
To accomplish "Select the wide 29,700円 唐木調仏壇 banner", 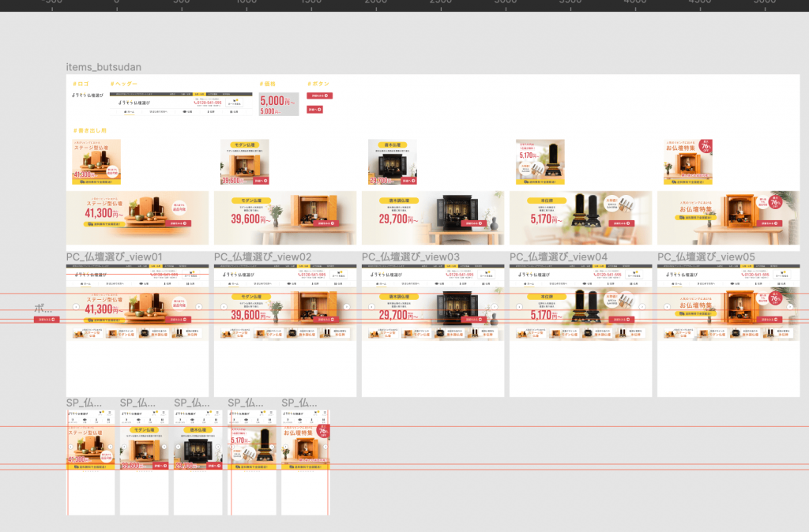I will click(x=433, y=218).
